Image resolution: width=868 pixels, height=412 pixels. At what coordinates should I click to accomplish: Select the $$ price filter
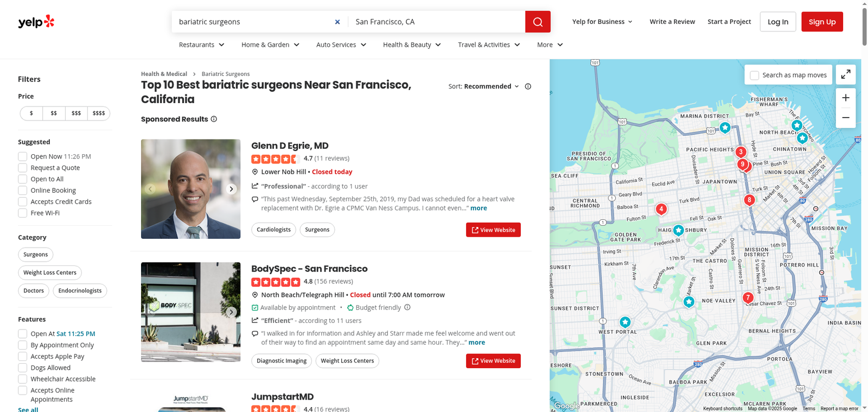(x=54, y=113)
